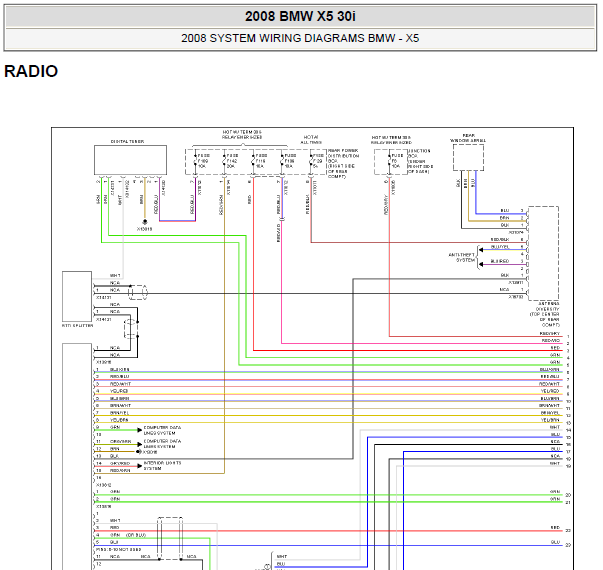Click the digital tuner component box

[x=130, y=160]
